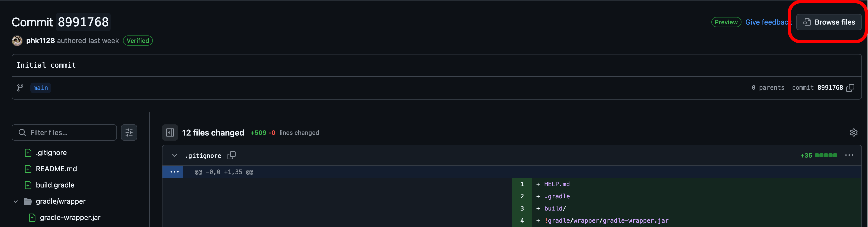Image resolution: width=868 pixels, height=227 pixels.
Task: Copy the full commit SHA 8991768
Action: click(850, 88)
